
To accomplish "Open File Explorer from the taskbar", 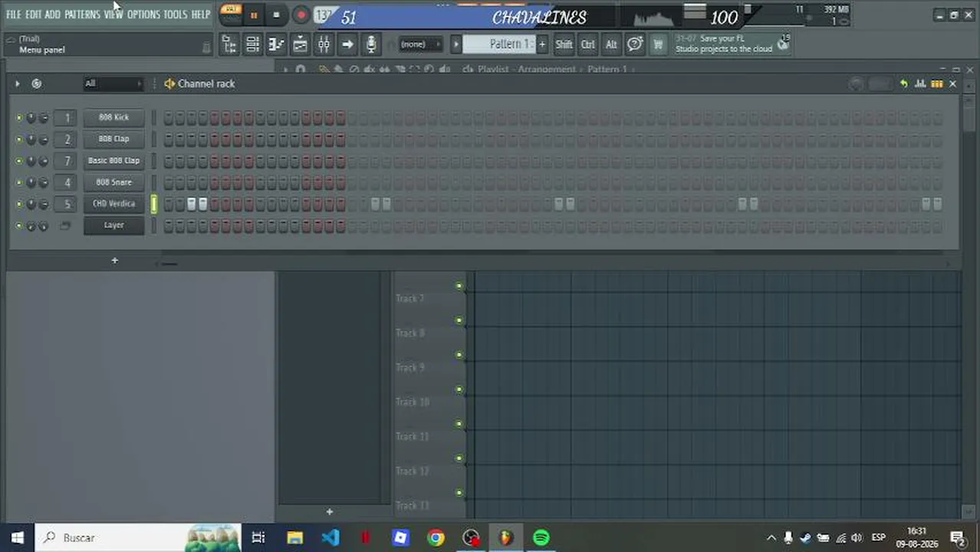I will click(294, 537).
